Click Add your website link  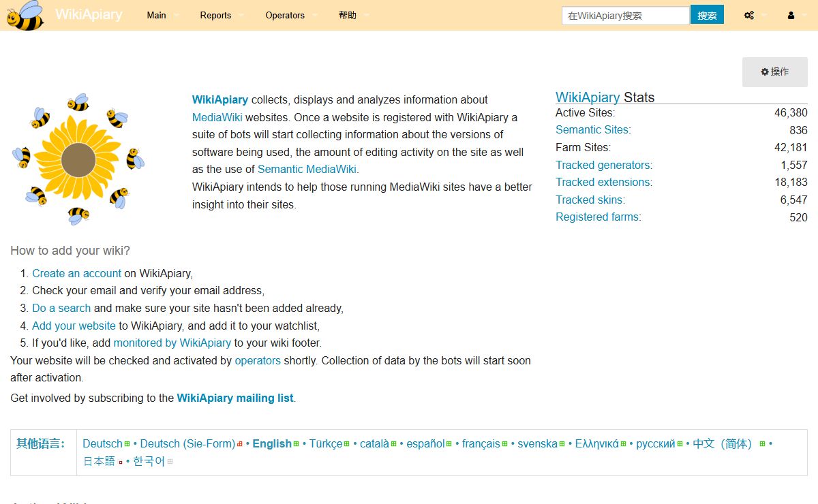coord(74,326)
